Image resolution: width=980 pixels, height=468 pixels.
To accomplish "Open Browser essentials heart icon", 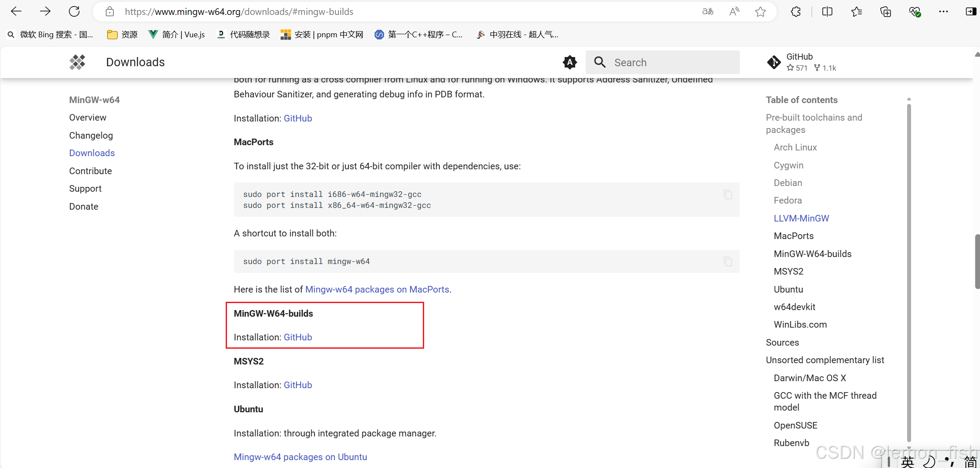I will (x=915, y=12).
